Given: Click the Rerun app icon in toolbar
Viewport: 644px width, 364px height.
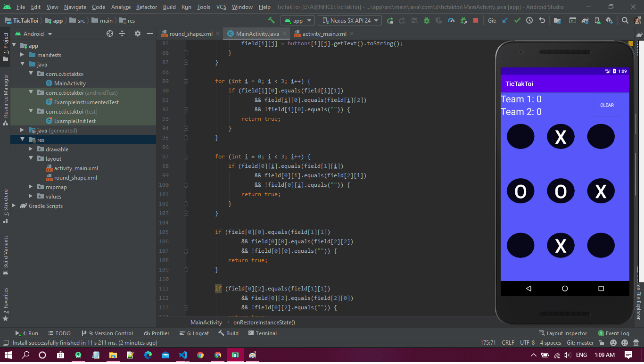Looking at the screenshot, I should coord(390,20).
